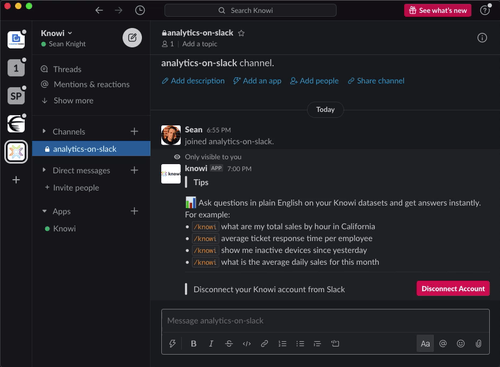Start a new direct message plus

(134, 170)
